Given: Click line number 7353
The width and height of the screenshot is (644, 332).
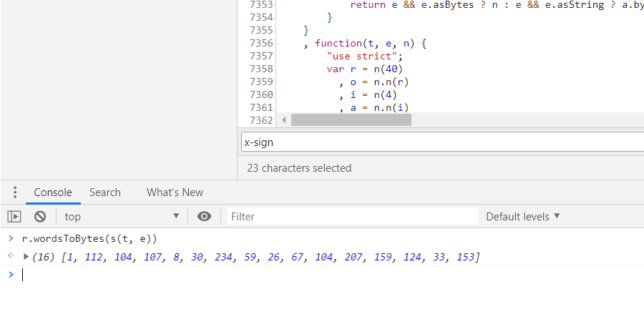Looking at the screenshot, I should pos(261,5).
